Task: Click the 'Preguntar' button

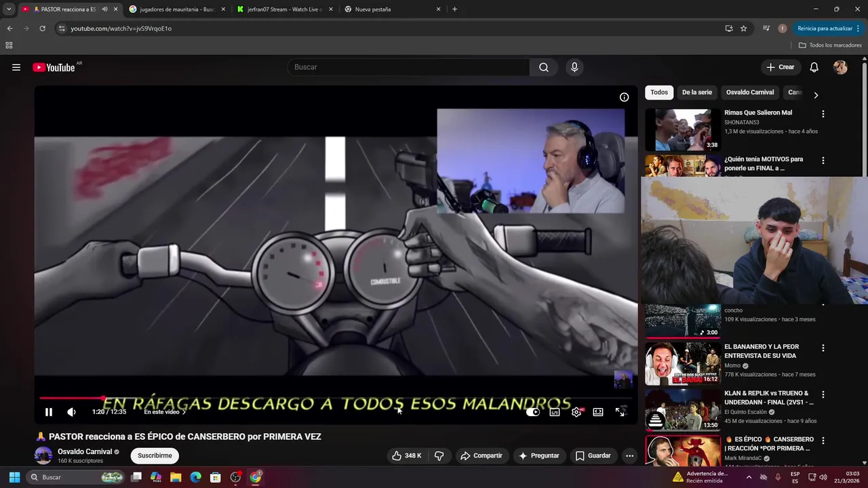Action: click(539, 455)
